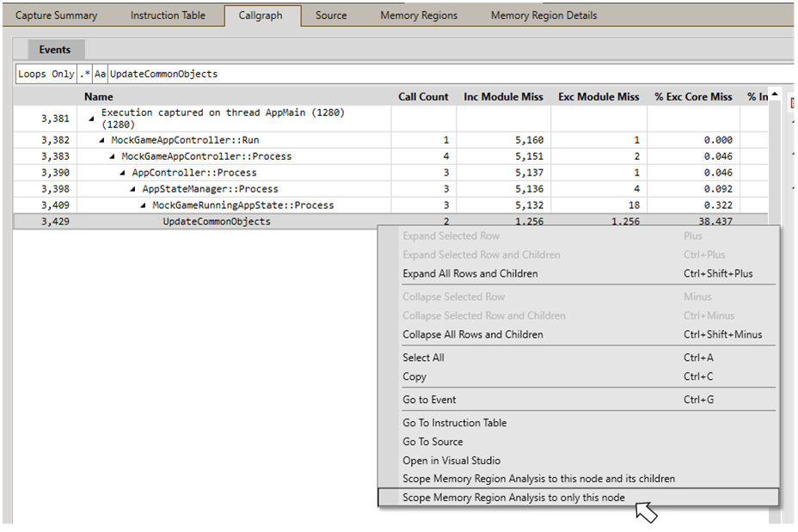Image resolution: width=798 pixels, height=532 pixels.
Task: Switch to the Capture Summary tab
Action: tap(56, 15)
